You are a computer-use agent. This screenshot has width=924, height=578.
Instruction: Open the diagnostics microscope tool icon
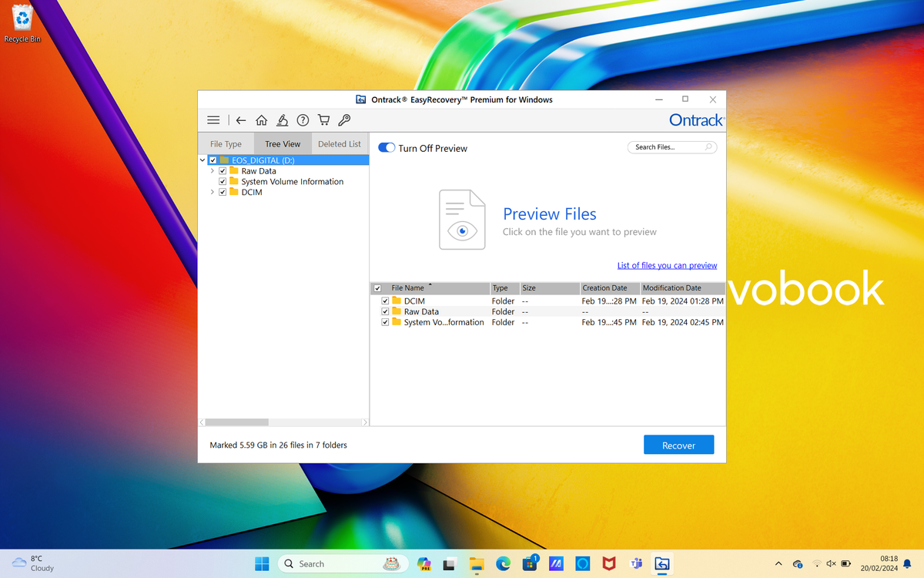pyautogui.click(x=282, y=120)
